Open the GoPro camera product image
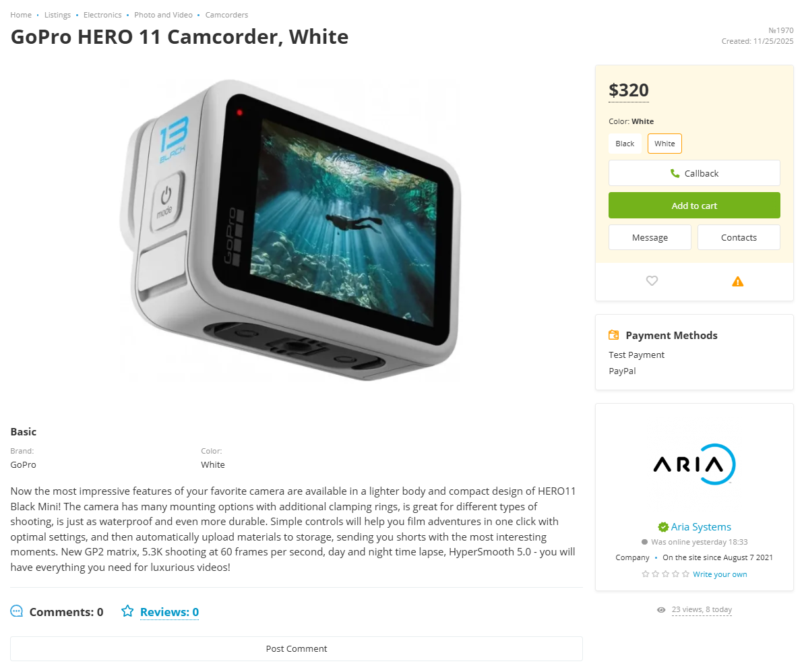 [x=290, y=229]
